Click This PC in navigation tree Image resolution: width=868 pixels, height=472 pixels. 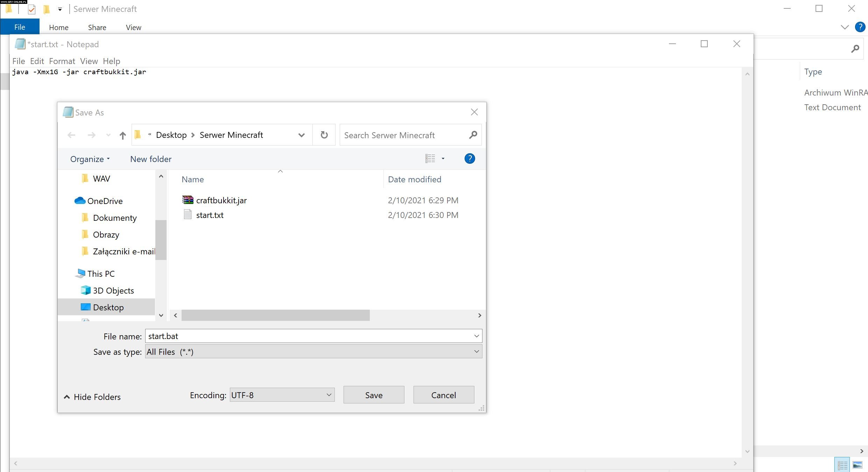coord(101,274)
